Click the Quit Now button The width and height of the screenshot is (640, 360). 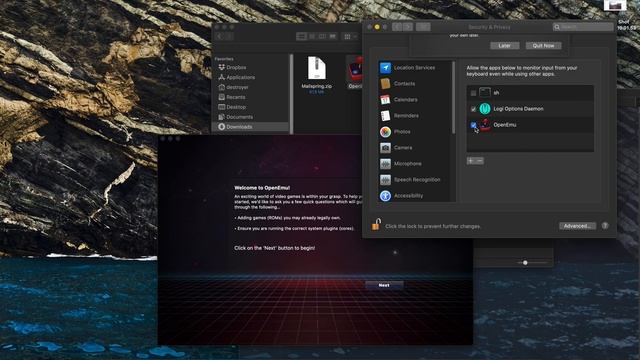[543, 46]
